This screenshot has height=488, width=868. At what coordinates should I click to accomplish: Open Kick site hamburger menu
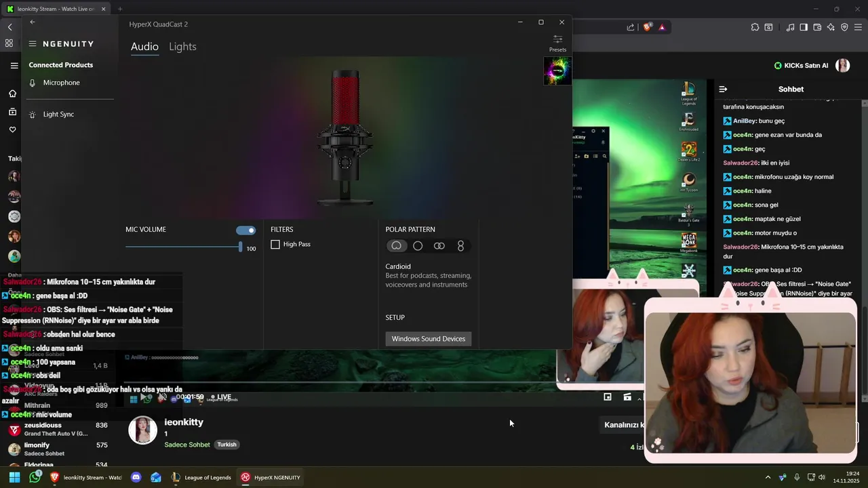[14, 66]
